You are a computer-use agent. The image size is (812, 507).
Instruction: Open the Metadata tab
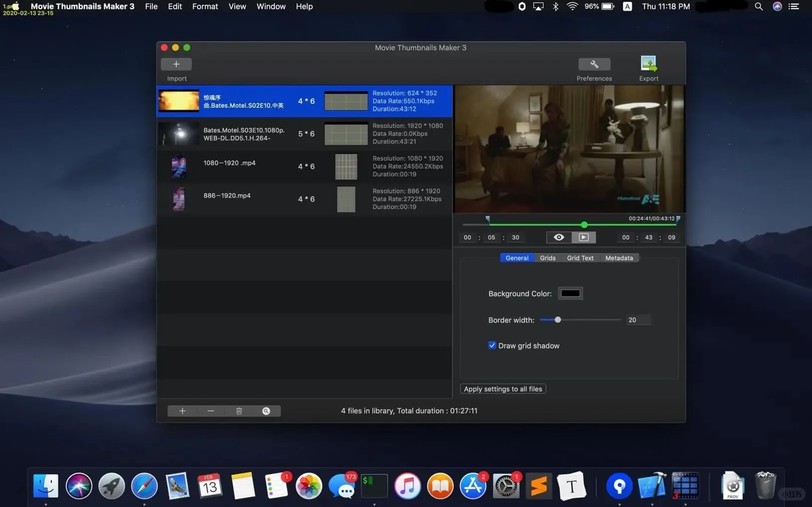619,258
